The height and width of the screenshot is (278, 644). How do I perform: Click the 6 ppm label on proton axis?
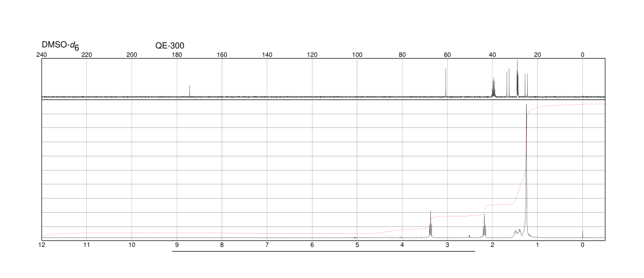312,245
